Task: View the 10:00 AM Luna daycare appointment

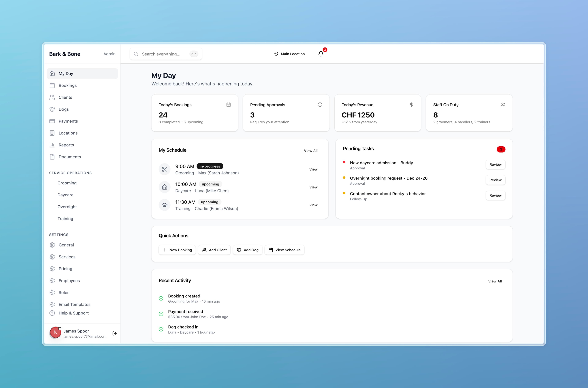Action: coord(313,187)
